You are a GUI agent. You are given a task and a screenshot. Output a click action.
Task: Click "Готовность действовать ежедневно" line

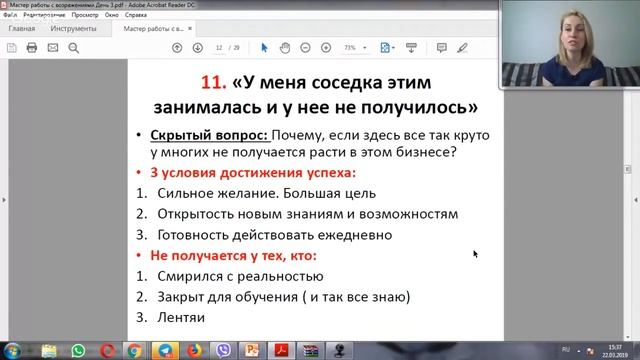point(275,235)
